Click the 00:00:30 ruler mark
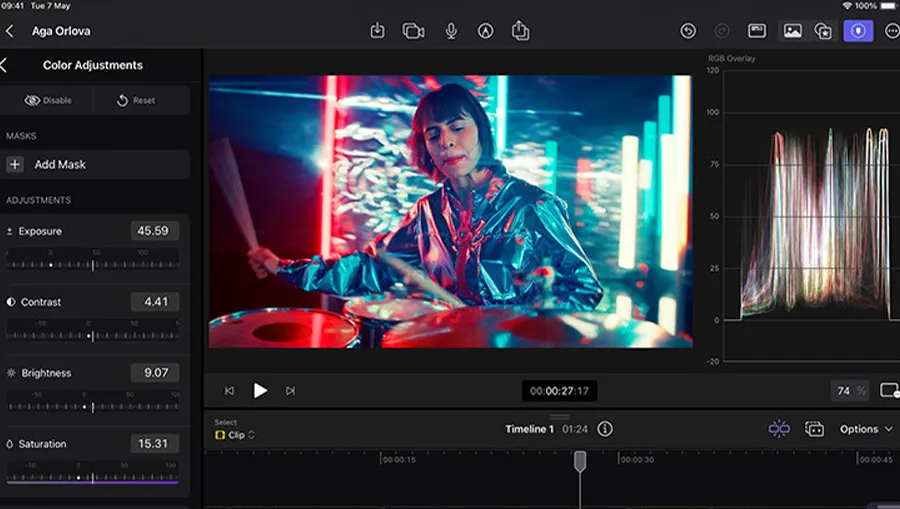The image size is (900, 509). 637,460
